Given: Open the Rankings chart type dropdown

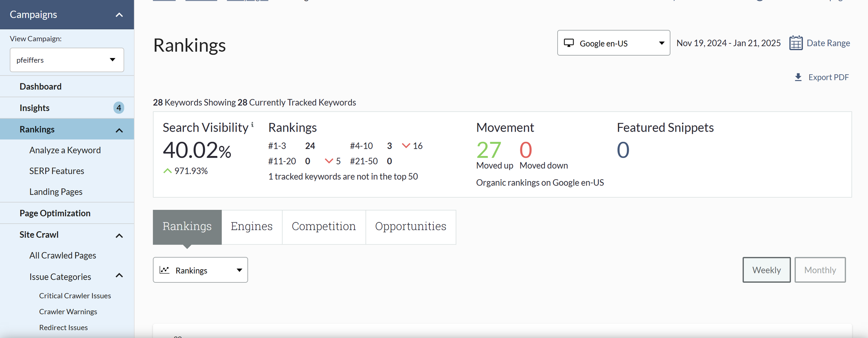Looking at the screenshot, I should pos(200,270).
